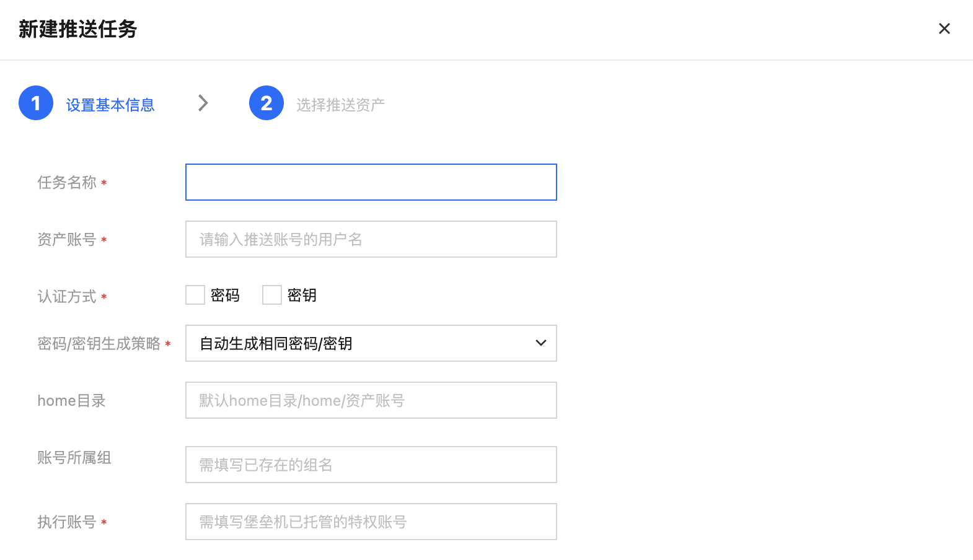Click the strategy dropdown's chevron arrow
Screen dimensions: 973x560
click(540, 343)
